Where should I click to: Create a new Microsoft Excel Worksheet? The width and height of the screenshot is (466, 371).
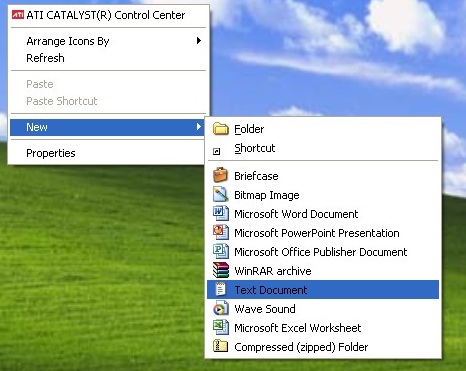[323, 328]
